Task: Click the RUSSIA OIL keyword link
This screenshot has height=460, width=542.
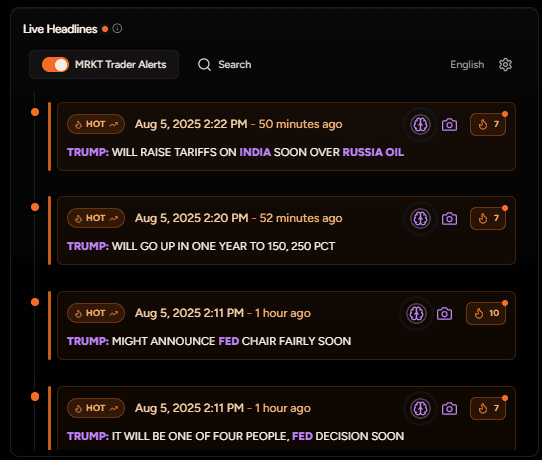Action: [x=373, y=152]
